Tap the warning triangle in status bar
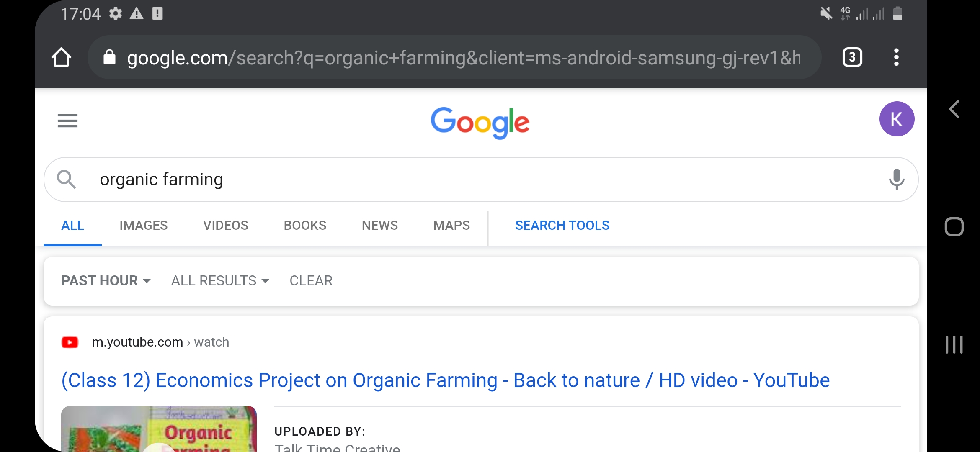980x452 pixels. (x=137, y=14)
